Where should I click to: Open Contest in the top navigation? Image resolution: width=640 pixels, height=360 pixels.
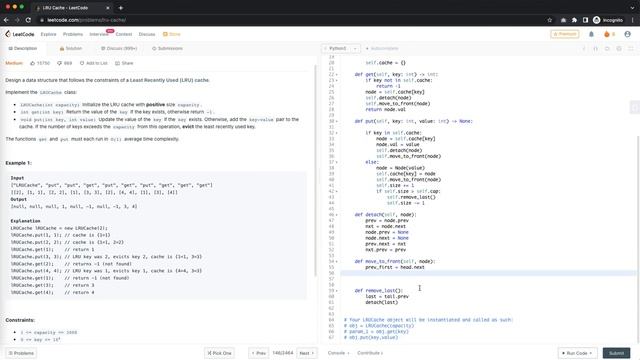click(x=124, y=34)
